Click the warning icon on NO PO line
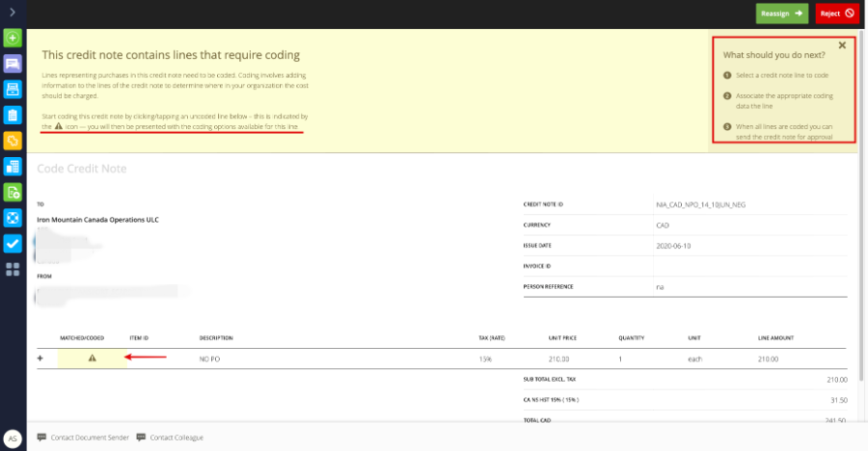The width and height of the screenshot is (868, 451). pyautogui.click(x=92, y=358)
